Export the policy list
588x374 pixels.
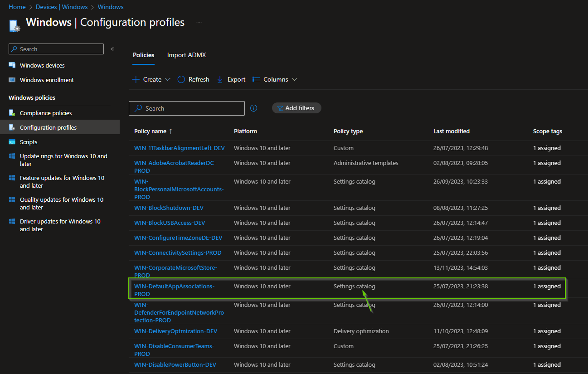coord(231,79)
